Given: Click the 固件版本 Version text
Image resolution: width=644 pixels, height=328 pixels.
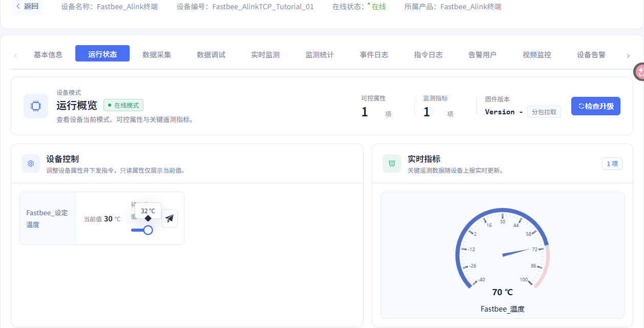Looking at the screenshot, I should [504, 112].
